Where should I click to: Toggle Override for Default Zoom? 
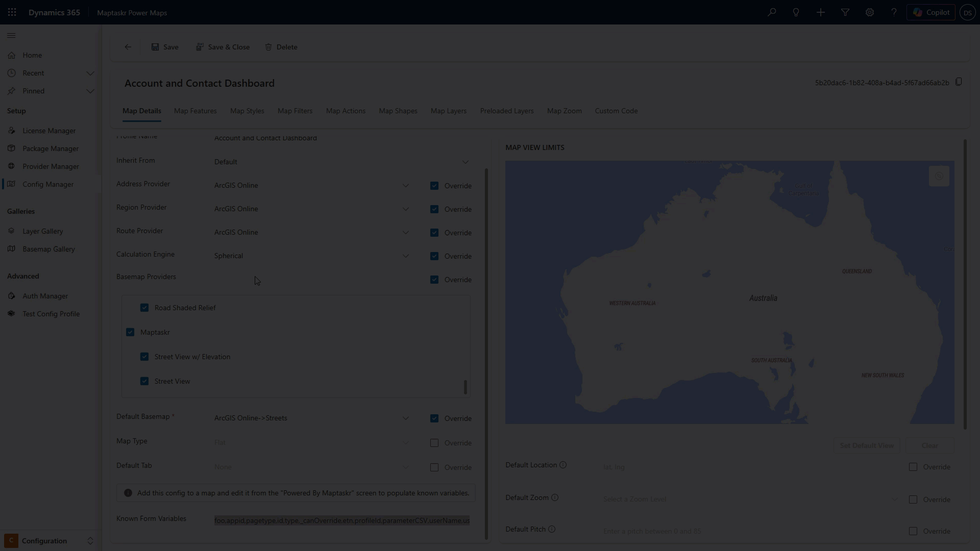(913, 499)
